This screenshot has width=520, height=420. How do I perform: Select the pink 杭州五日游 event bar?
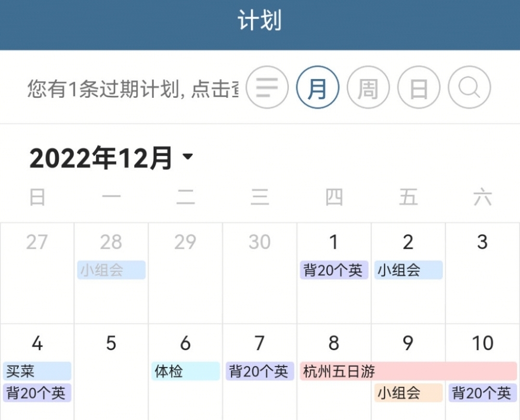[366, 371]
